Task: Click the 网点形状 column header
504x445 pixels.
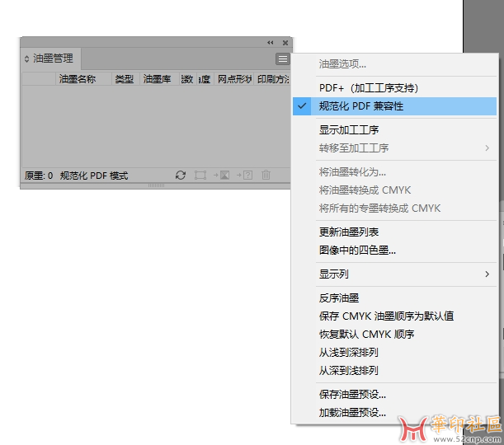Action: point(234,79)
